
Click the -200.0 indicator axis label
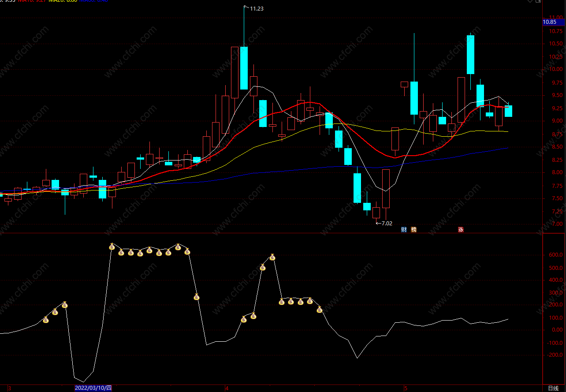(x=555, y=355)
